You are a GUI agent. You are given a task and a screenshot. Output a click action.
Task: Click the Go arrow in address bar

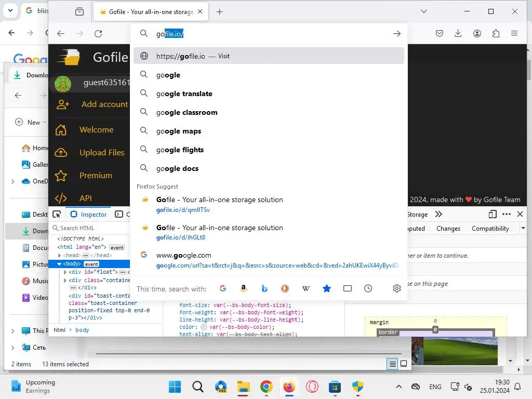point(396,34)
